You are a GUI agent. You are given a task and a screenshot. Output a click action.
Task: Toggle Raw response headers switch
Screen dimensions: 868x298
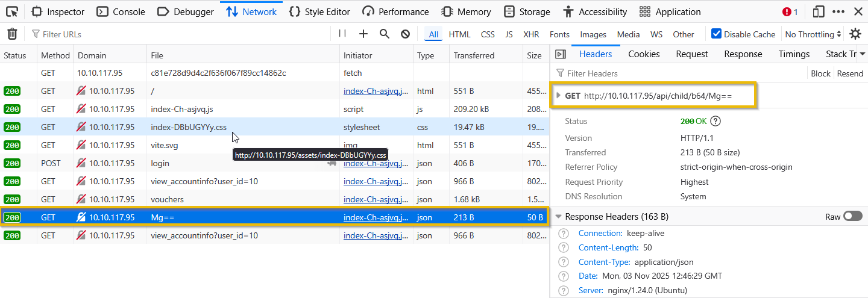(852, 216)
